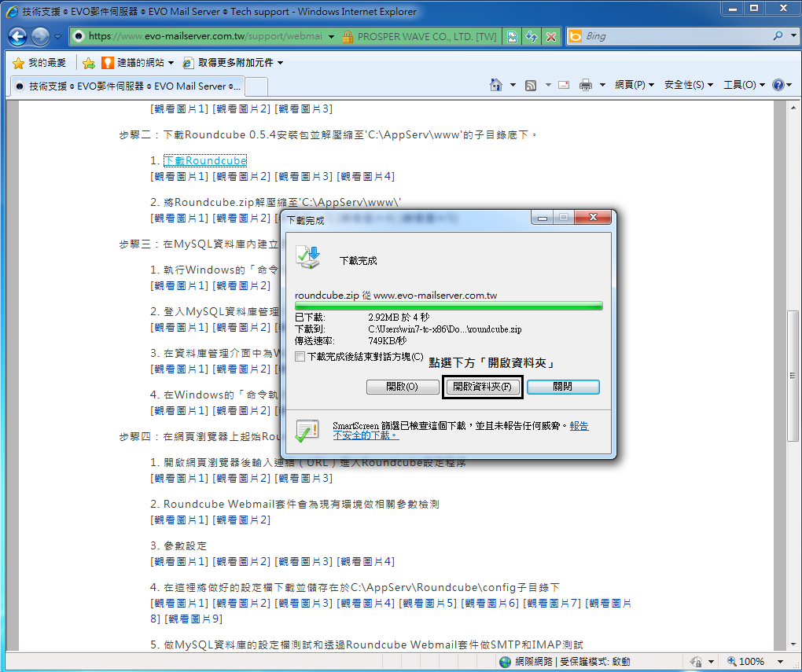Click the printer icon
Viewport: 802px width, 672px height.
(586, 85)
